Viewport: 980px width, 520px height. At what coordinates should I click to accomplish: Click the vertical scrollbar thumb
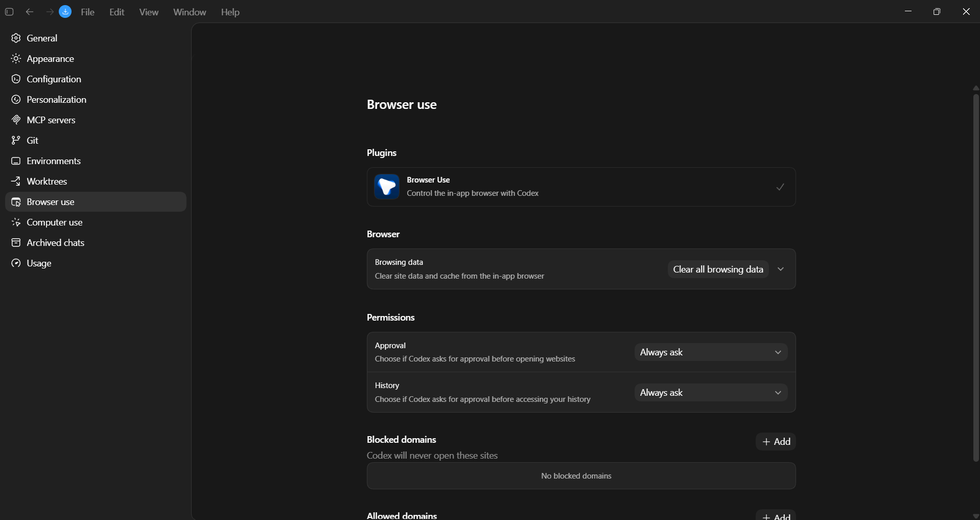point(976,278)
